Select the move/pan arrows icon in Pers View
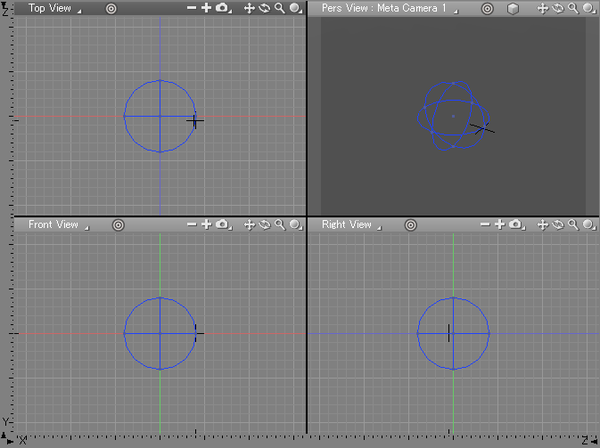This screenshot has width=600, height=448. coord(543,8)
